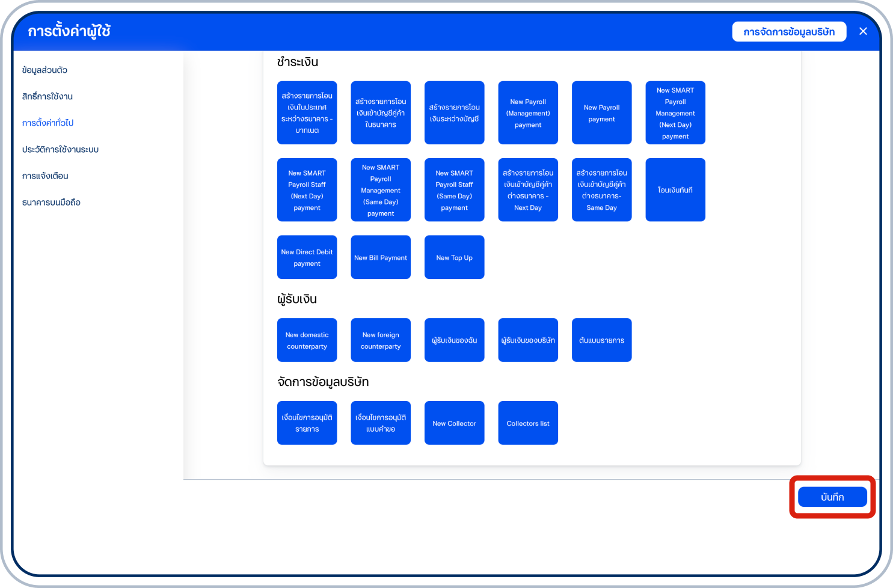This screenshot has width=893, height=588.
Task: Select สิทธิ์การใช้งาน menu item
Action: (47, 96)
